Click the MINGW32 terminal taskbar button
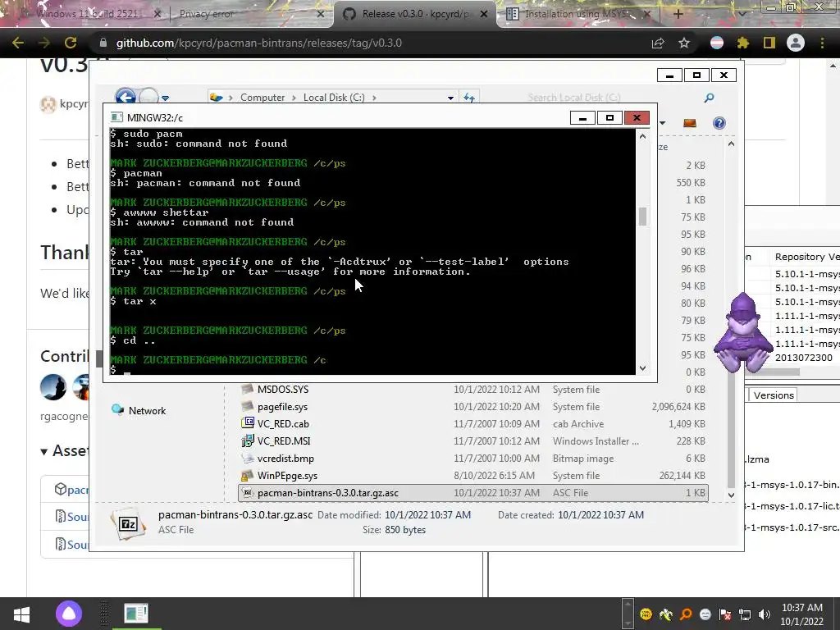The width and height of the screenshot is (840, 630). pyautogui.click(x=135, y=614)
